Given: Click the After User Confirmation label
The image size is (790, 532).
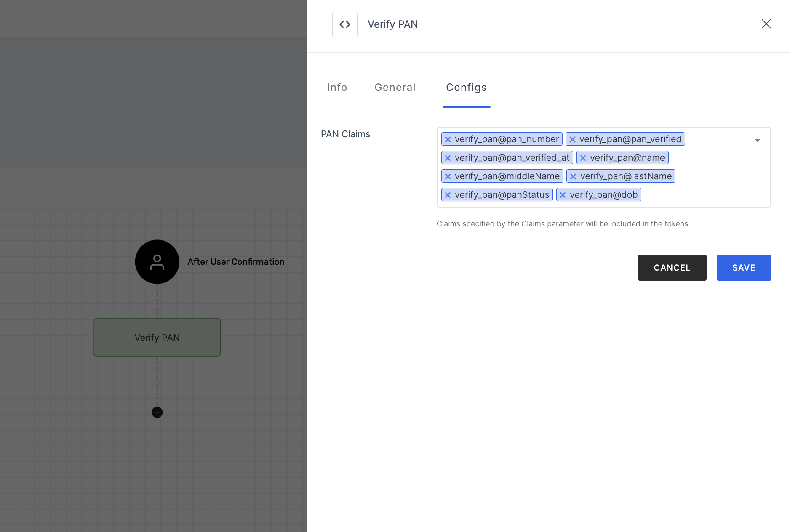Looking at the screenshot, I should (236, 262).
